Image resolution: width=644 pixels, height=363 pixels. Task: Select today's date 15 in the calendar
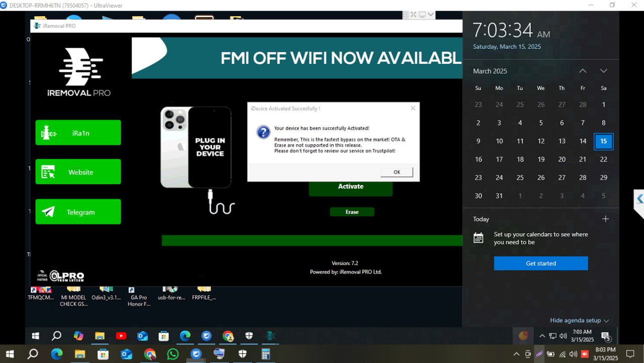(603, 141)
